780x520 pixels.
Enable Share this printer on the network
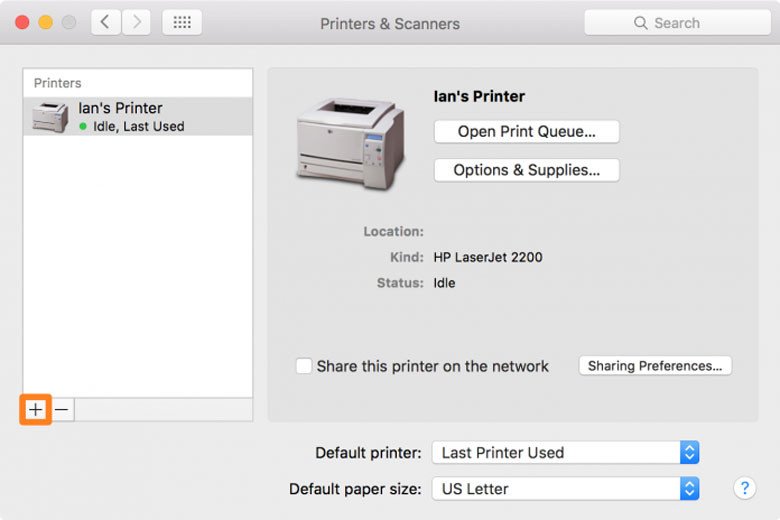[304, 366]
